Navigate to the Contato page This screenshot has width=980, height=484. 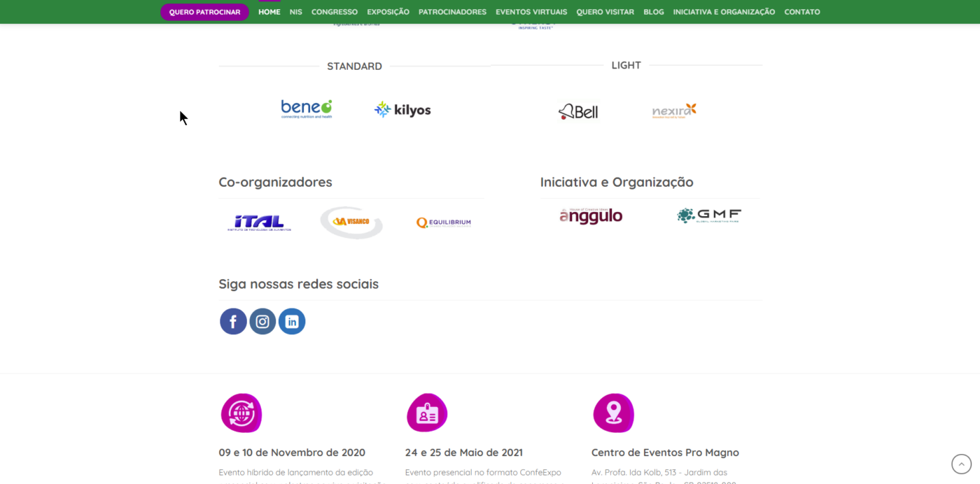(x=801, y=12)
